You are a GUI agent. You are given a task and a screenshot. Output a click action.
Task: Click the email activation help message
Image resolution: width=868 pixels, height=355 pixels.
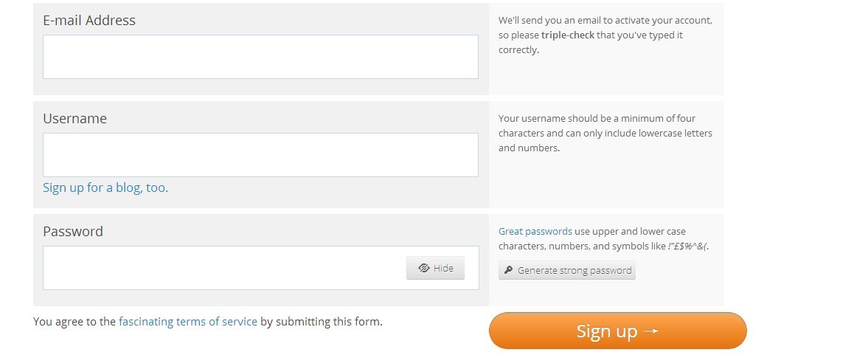(x=605, y=35)
